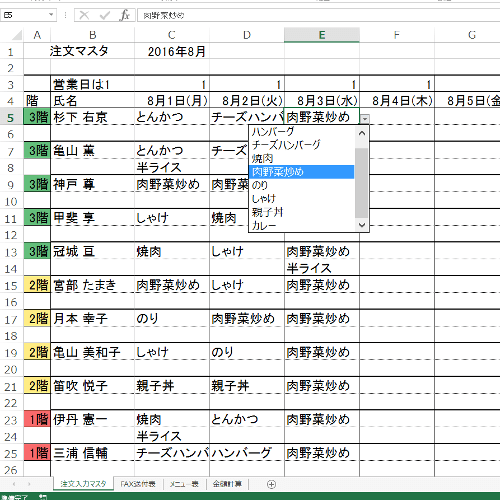Click the formula bar cancel X icon
Viewport: 500px width, 500px height.
[84, 15]
